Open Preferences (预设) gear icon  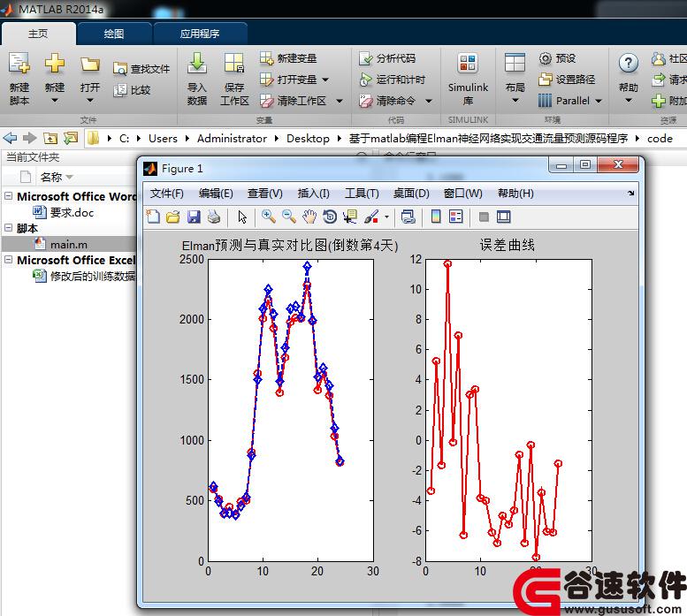(x=545, y=58)
